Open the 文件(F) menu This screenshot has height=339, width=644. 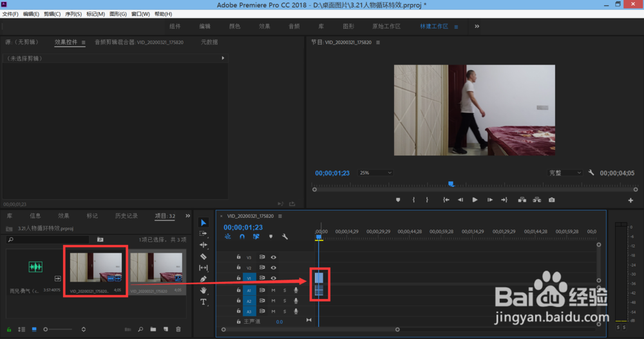tap(10, 14)
